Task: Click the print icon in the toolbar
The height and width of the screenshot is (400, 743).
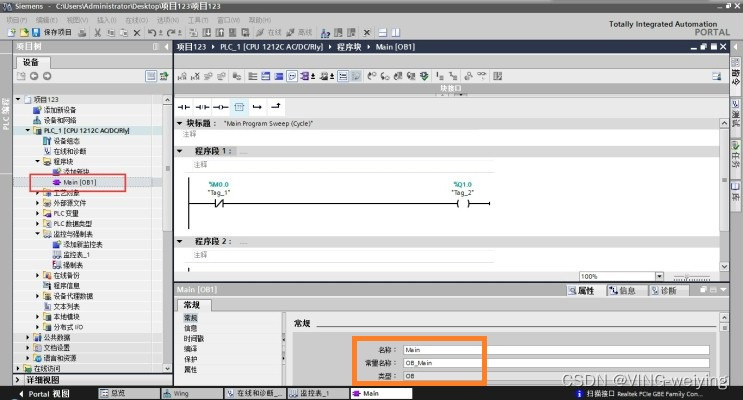Action: pos(82,33)
